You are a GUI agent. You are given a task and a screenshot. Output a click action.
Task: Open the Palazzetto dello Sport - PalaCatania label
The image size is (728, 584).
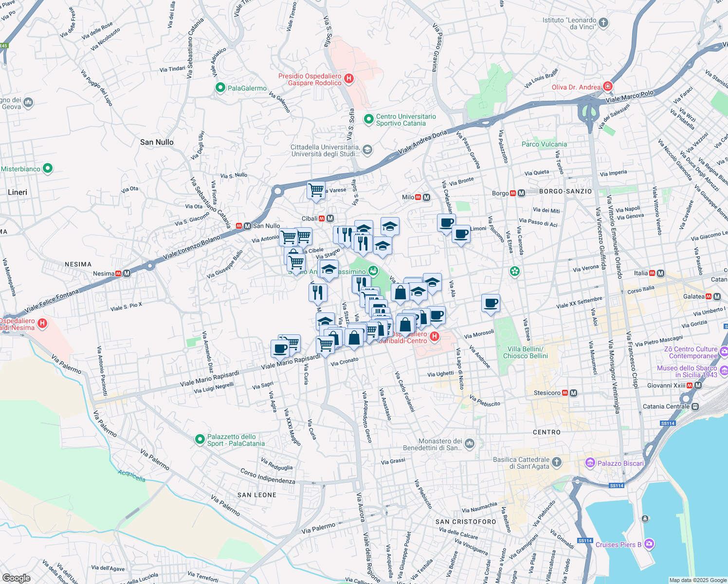point(236,440)
